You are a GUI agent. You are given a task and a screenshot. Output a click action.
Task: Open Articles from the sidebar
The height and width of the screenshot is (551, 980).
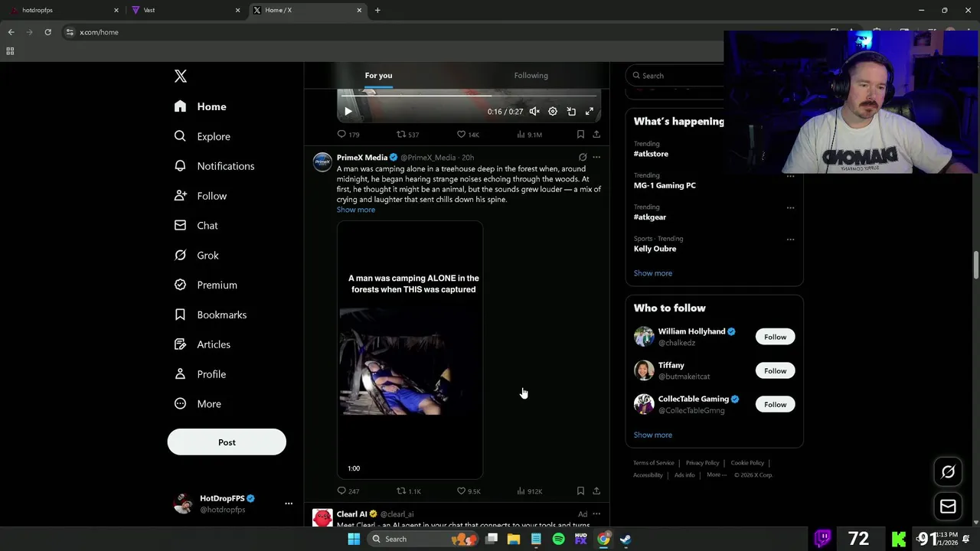[202, 344]
